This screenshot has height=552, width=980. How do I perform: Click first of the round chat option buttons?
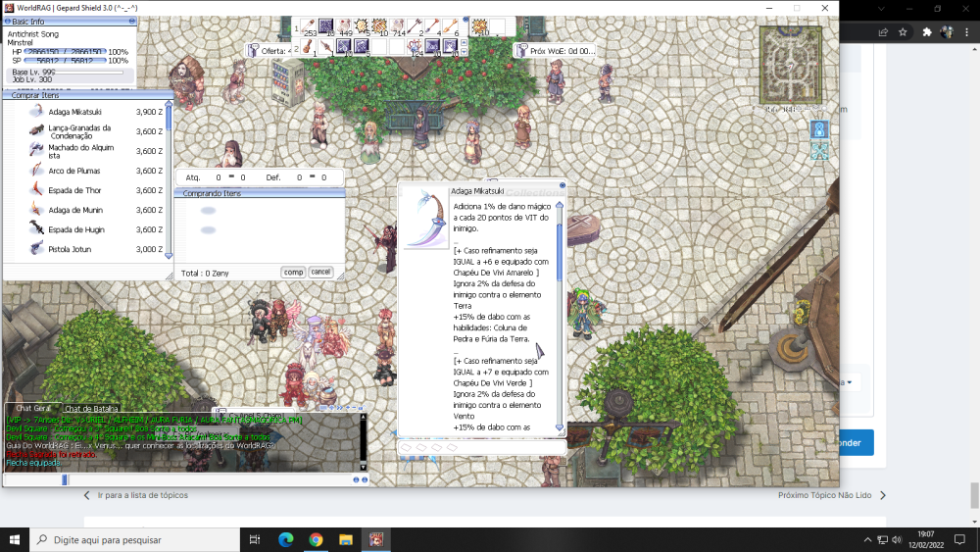[x=356, y=479]
